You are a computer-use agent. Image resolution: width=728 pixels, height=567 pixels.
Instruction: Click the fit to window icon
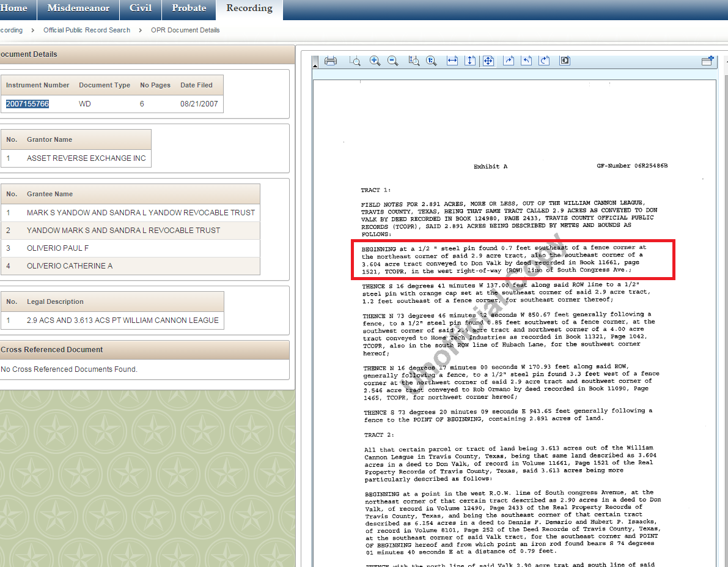click(488, 61)
